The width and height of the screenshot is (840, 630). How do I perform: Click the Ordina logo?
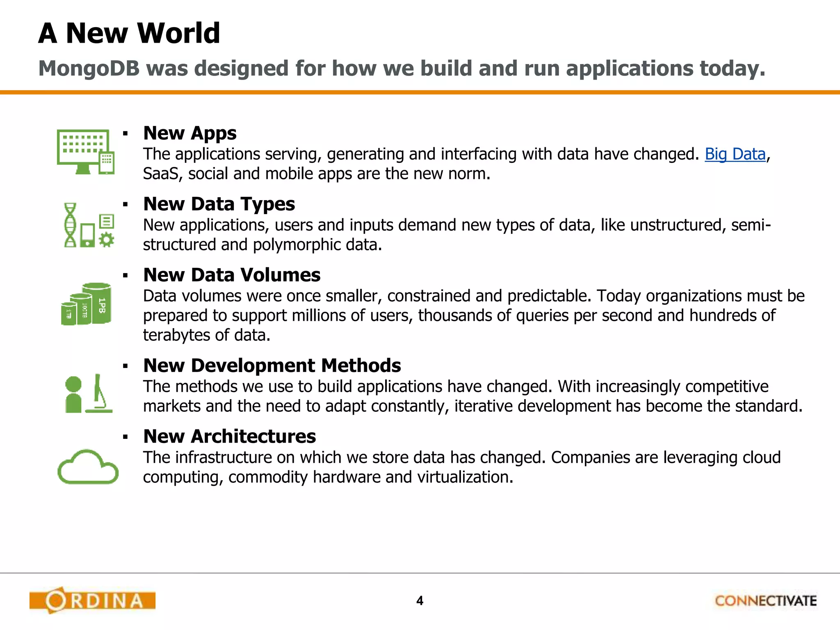93,600
